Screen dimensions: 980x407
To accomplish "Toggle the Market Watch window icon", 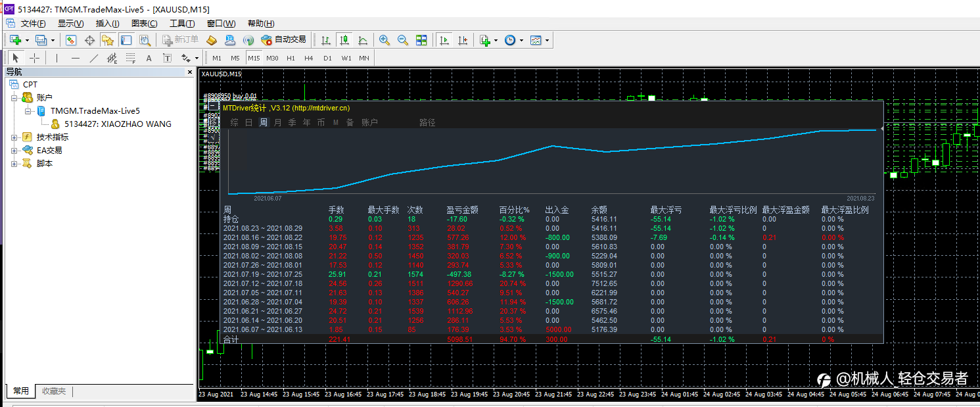I will coord(71,40).
